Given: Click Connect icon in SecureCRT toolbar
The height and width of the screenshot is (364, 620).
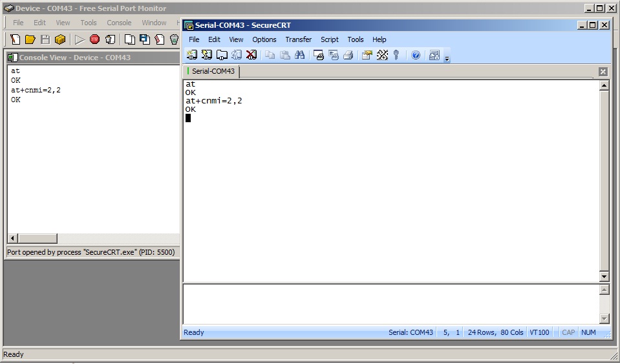Looking at the screenshot, I should coord(192,55).
